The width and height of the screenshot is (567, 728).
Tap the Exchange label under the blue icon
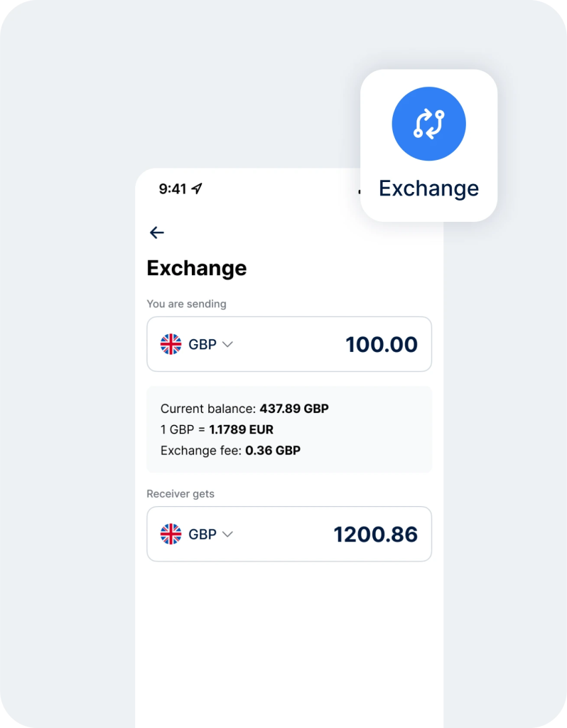coord(428,188)
